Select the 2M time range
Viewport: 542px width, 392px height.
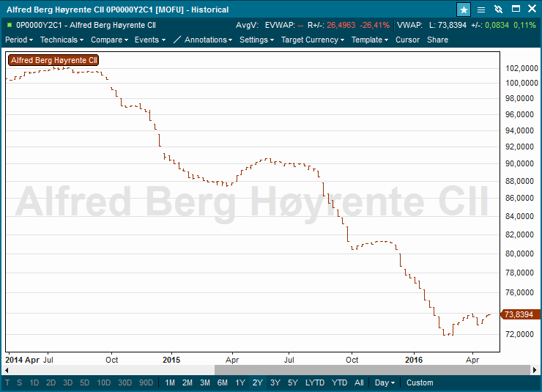click(188, 382)
